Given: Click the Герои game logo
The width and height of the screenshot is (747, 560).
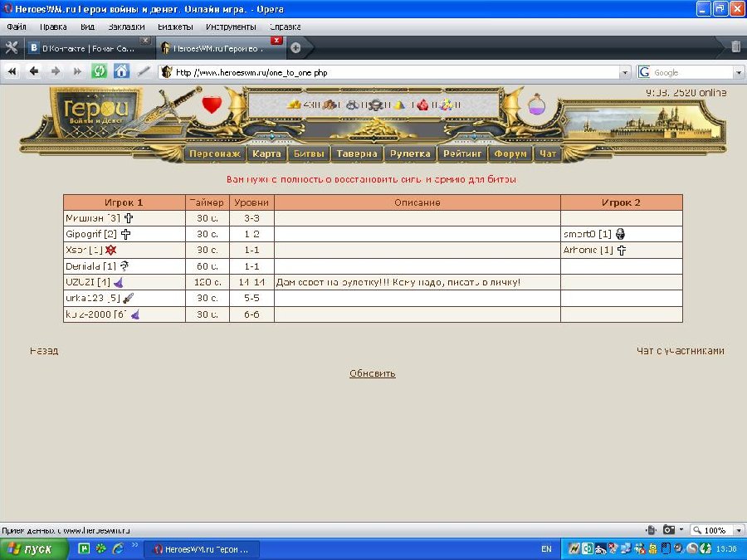Looking at the screenshot, I should (x=95, y=112).
